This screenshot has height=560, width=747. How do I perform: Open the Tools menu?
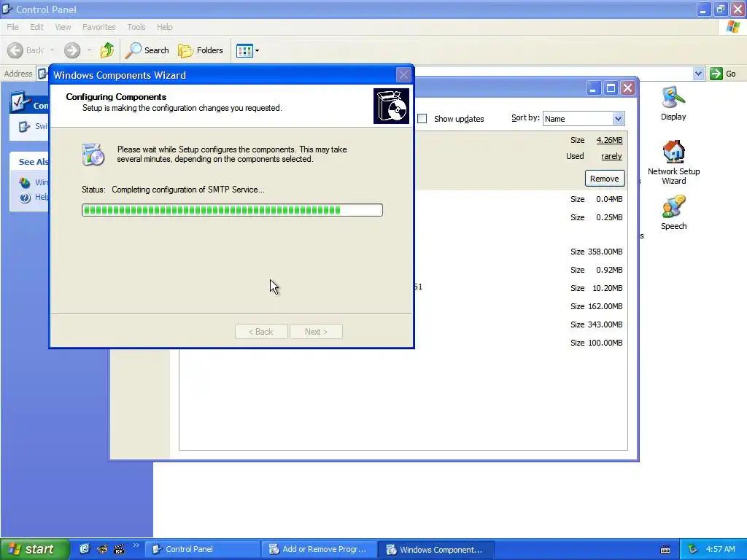pos(136,27)
